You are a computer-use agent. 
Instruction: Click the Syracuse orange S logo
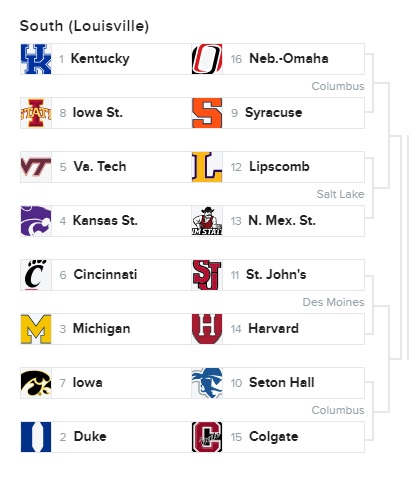coord(207,113)
